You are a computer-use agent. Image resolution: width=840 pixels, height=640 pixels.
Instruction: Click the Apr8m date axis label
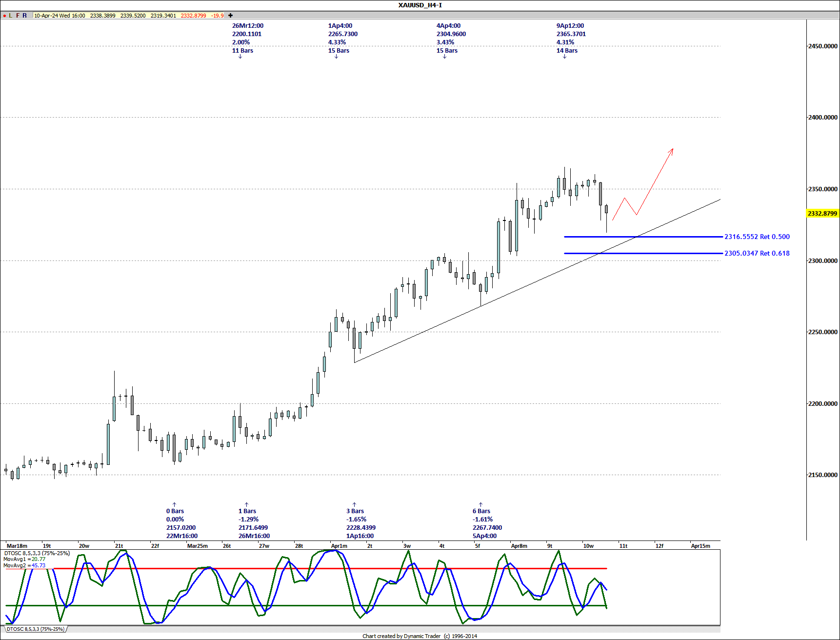[519, 546]
